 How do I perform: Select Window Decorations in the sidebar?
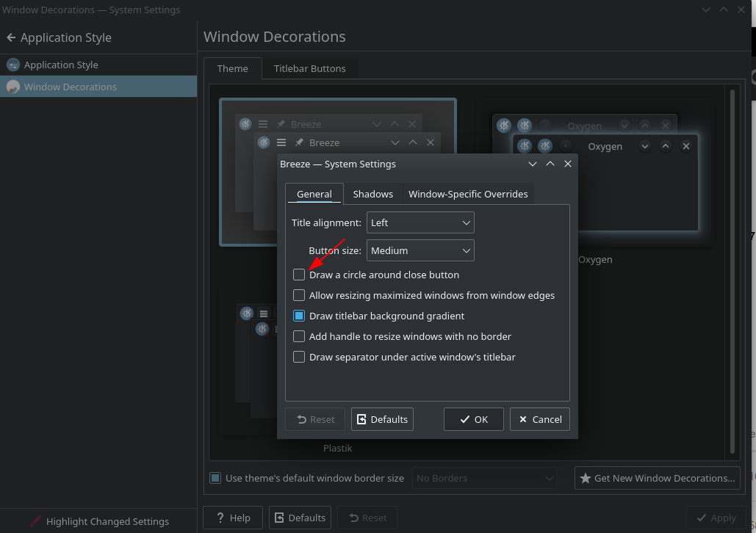70,87
